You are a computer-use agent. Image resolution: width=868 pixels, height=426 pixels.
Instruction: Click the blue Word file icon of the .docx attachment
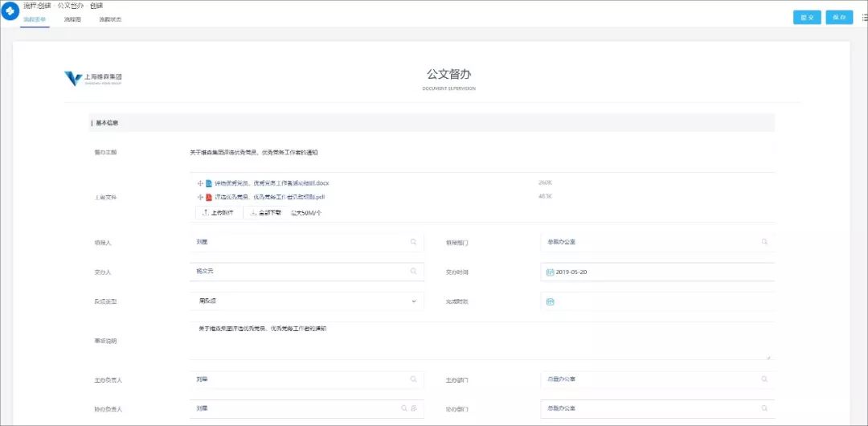tap(209, 182)
